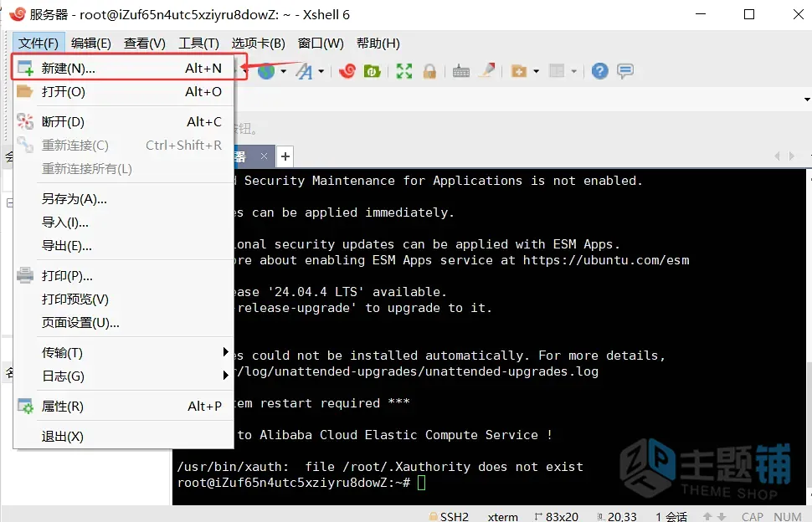Click the red Xmanager swirl icon
The width and height of the screenshot is (812, 522).
click(x=347, y=71)
